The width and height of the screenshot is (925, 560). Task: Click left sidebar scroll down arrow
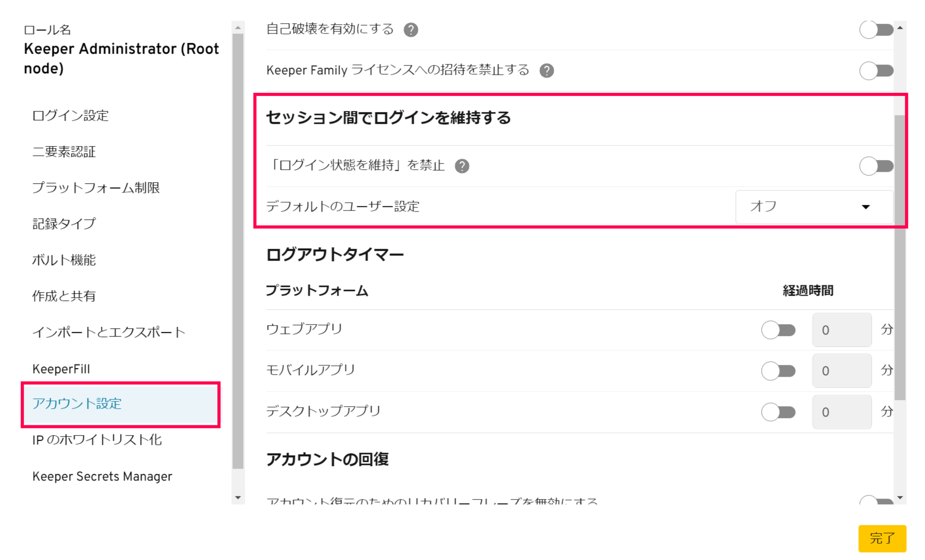[x=238, y=498]
